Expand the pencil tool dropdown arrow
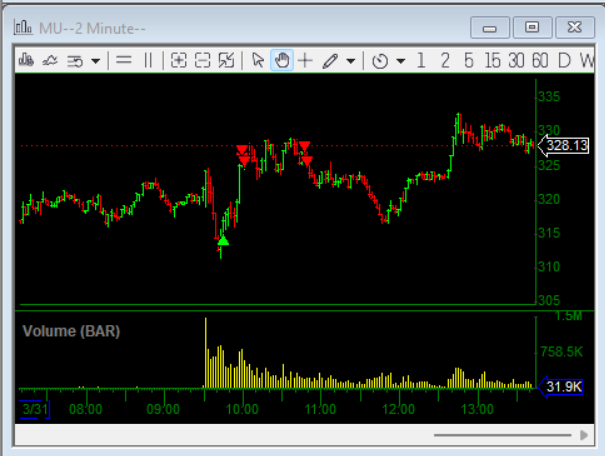 351,61
